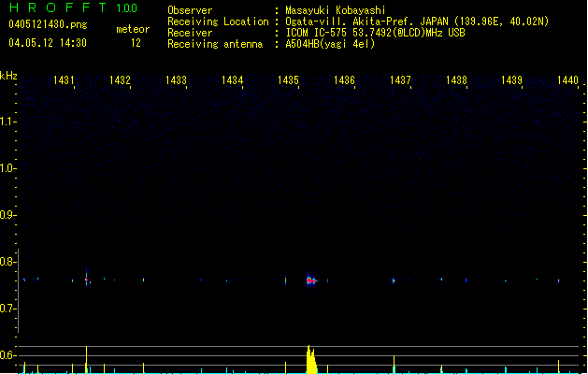Select the 1436 time marker
Screen dimensions: 588x374
(344, 81)
